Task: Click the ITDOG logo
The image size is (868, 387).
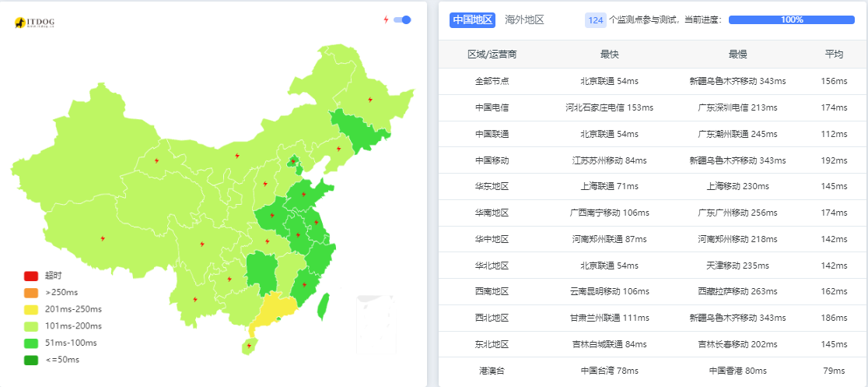Action: [x=34, y=23]
